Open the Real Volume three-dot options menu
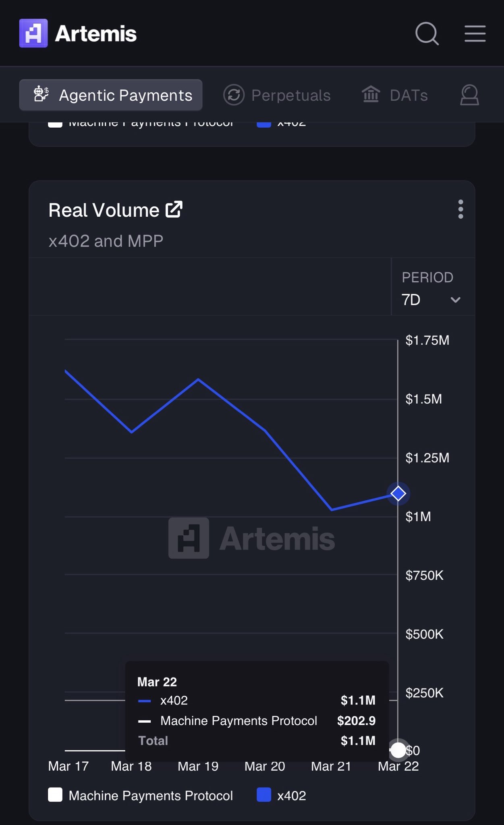The image size is (504, 825). 460,209
